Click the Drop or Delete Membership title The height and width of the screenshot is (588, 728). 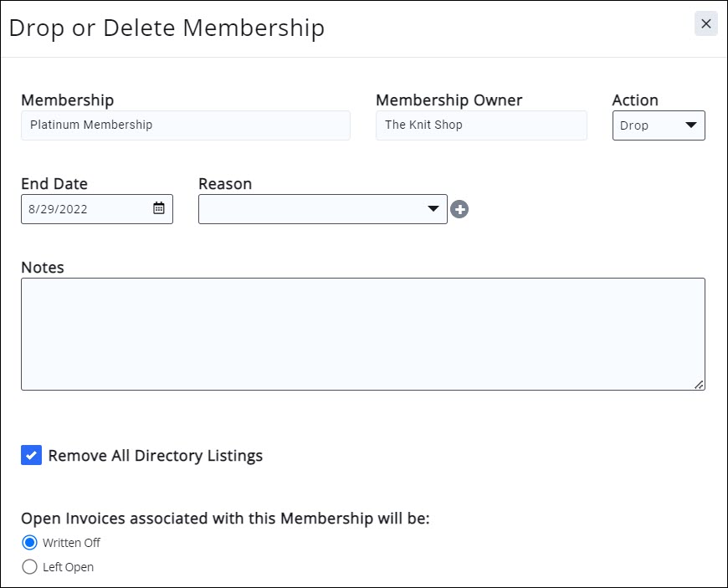point(167,28)
